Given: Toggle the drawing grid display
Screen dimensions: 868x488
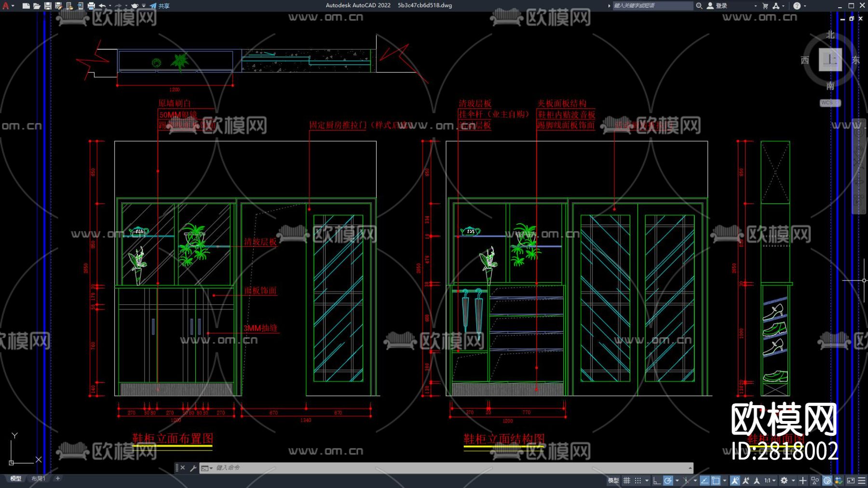Looking at the screenshot, I should point(627,480).
